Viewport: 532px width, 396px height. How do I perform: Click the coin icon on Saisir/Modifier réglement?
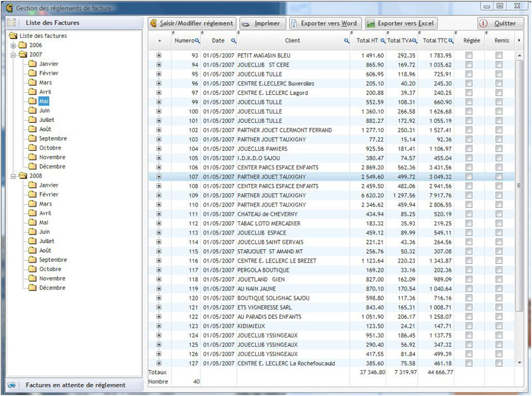[154, 23]
